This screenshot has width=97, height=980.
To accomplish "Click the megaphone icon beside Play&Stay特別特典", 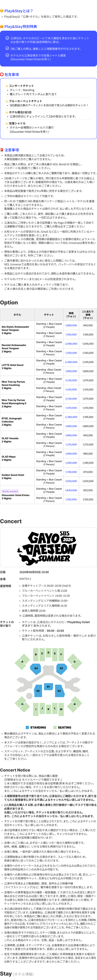I will click(x=2, y=27).
